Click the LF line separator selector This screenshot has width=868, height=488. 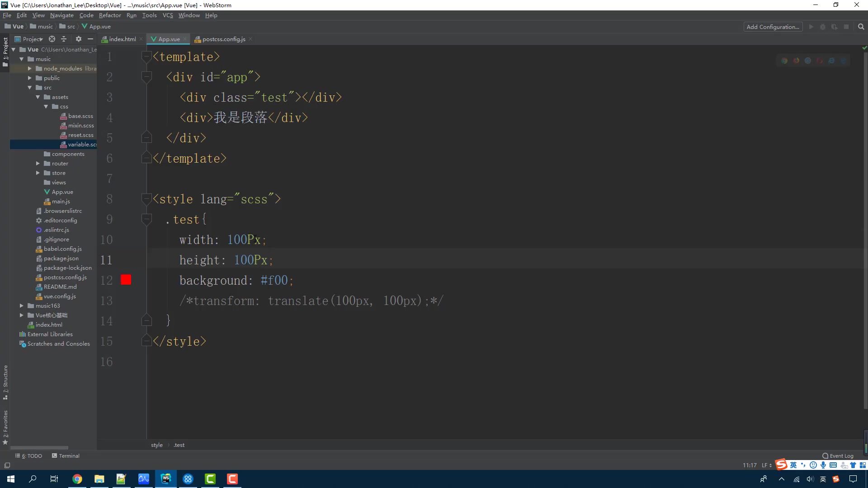point(767,465)
